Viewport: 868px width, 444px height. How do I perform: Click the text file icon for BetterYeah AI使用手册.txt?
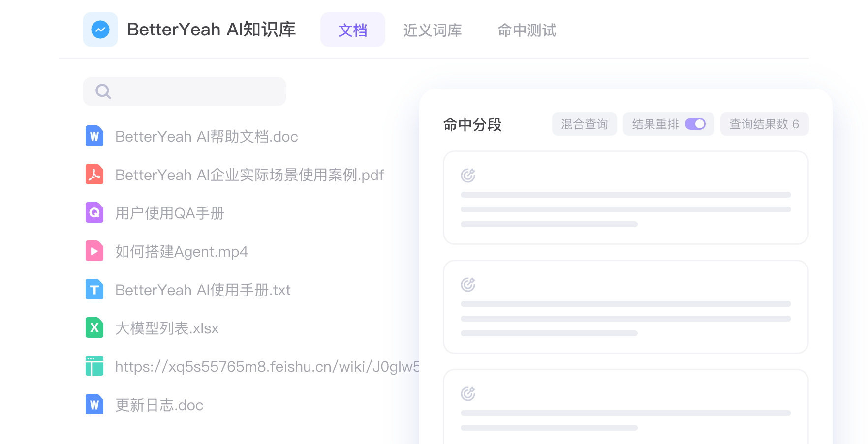[94, 290]
